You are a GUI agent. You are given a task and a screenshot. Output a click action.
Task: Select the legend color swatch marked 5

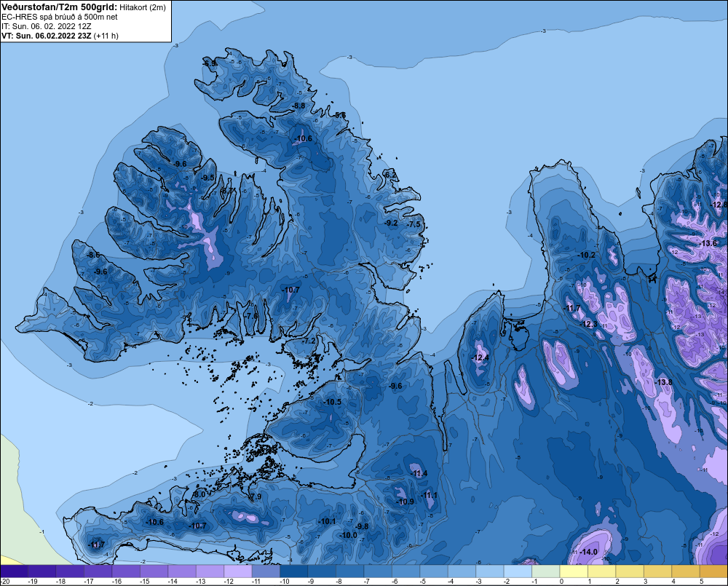tap(713, 571)
